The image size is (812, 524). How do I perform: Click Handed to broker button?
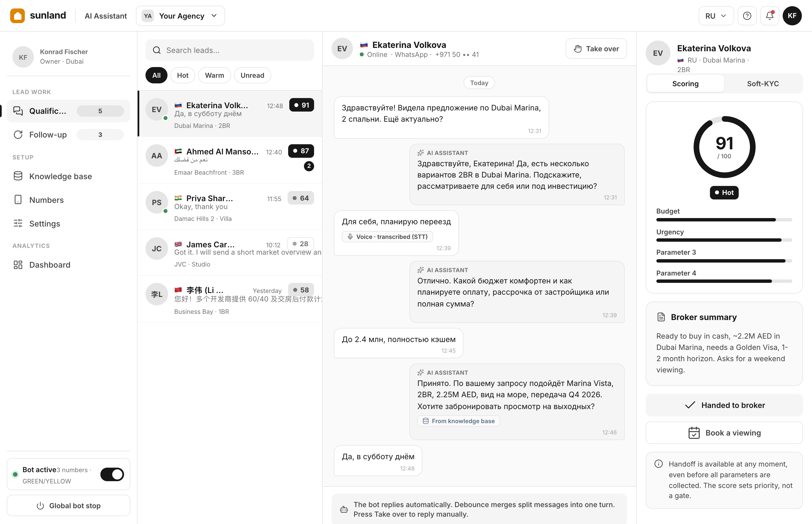[724, 405]
